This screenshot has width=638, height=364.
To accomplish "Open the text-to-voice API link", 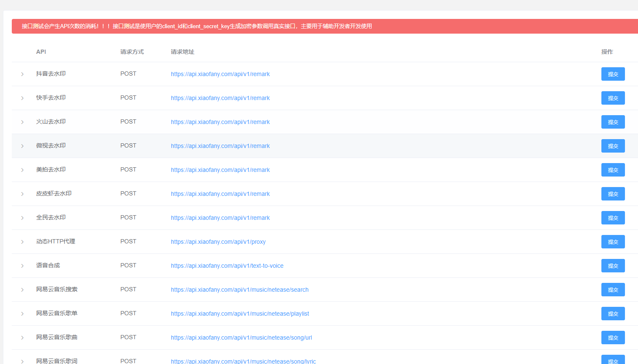I will coord(227,266).
